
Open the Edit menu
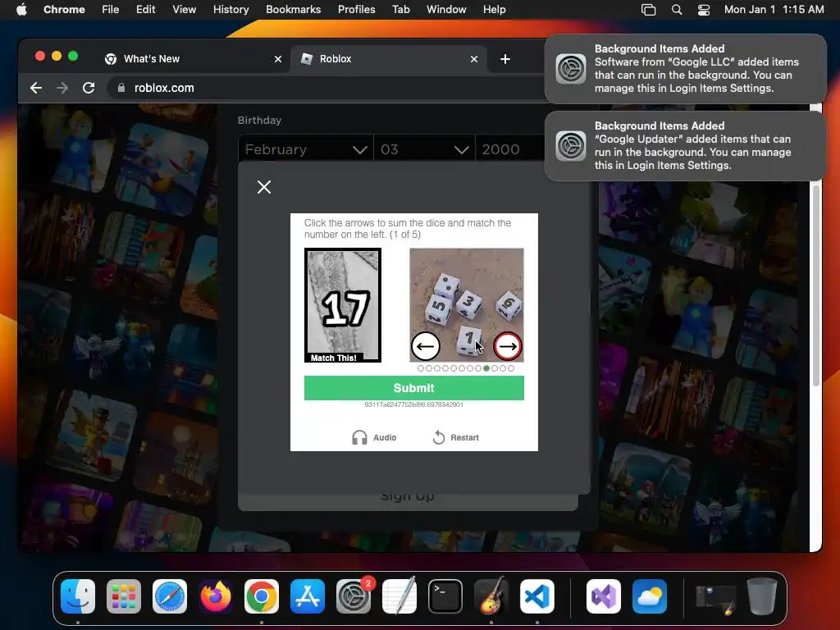[x=146, y=10]
